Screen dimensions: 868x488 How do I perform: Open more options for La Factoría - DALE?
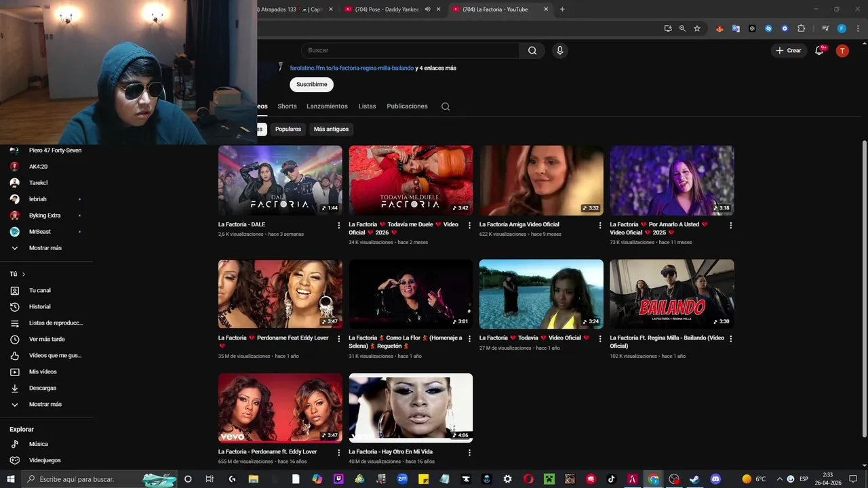tap(339, 225)
